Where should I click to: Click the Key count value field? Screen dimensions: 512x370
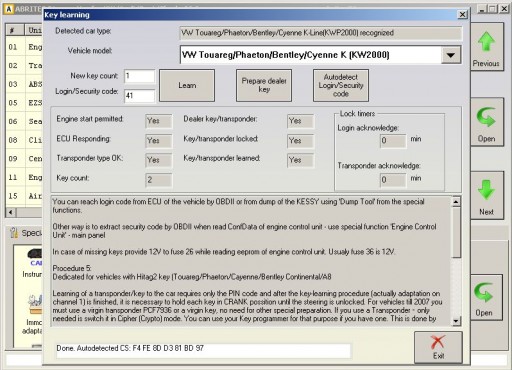159,180
